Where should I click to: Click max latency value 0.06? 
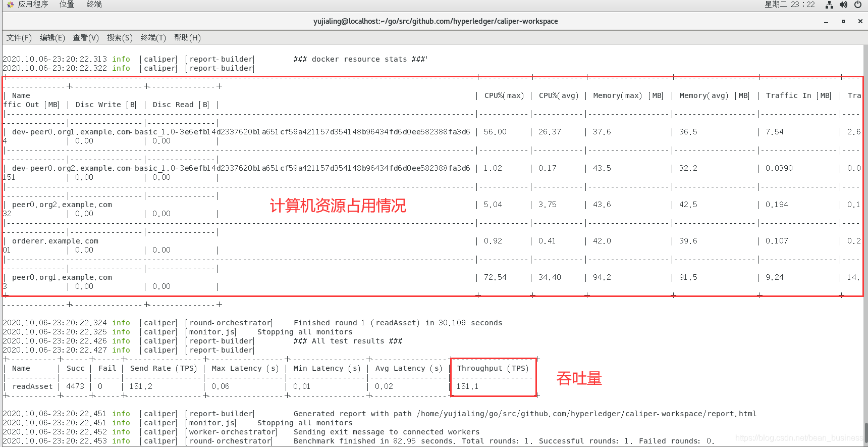[x=221, y=386]
